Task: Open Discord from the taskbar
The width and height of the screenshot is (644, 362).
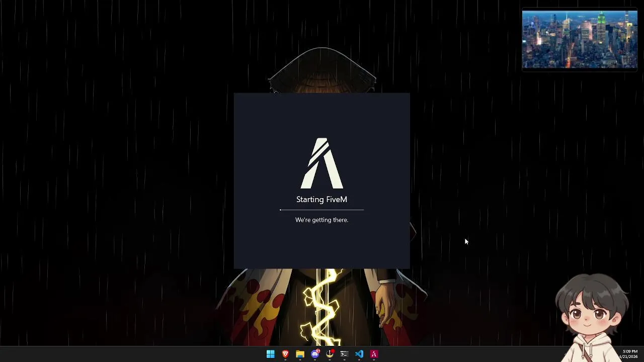Action: pyautogui.click(x=315, y=354)
